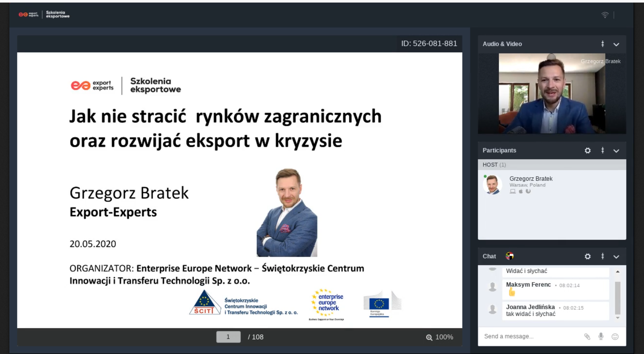The width and height of the screenshot is (644, 354).
Task: Click the page number field showing 1
Action: 228,337
